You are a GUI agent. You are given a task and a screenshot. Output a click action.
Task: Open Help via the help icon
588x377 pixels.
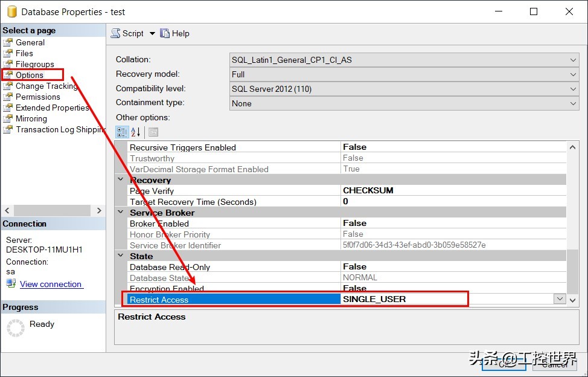tap(174, 33)
